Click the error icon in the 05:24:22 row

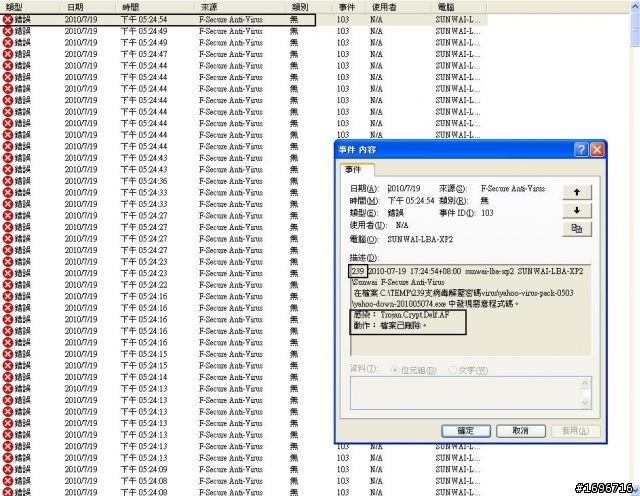click(8, 285)
